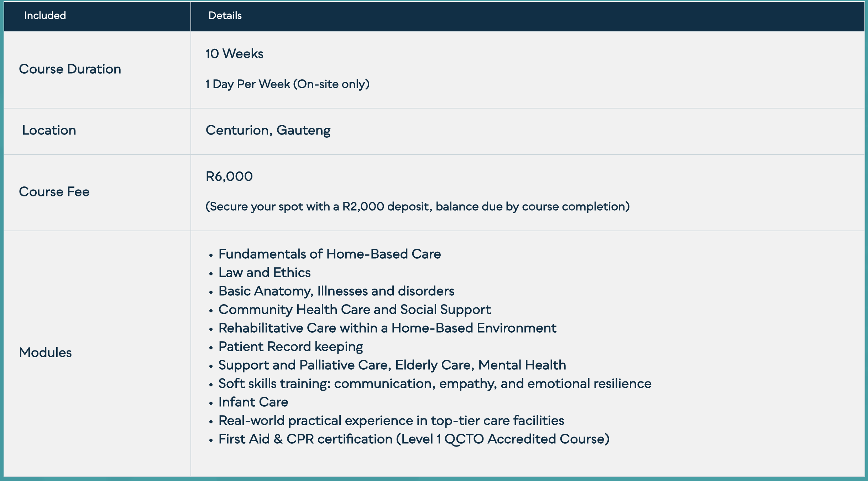Image resolution: width=868 pixels, height=481 pixels.
Task: Click the 'Infant Care' module item
Action: pos(253,402)
